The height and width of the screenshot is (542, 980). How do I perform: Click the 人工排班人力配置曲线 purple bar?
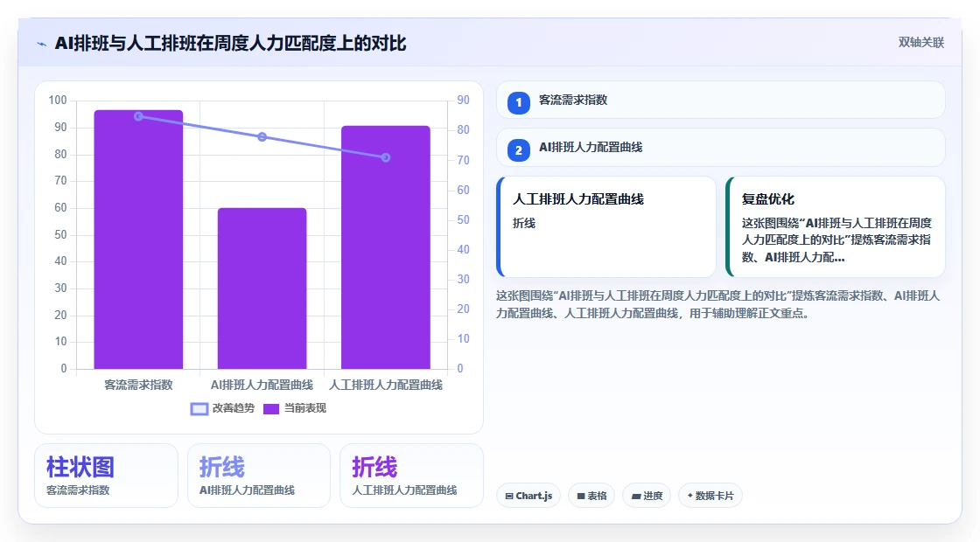[386, 247]
